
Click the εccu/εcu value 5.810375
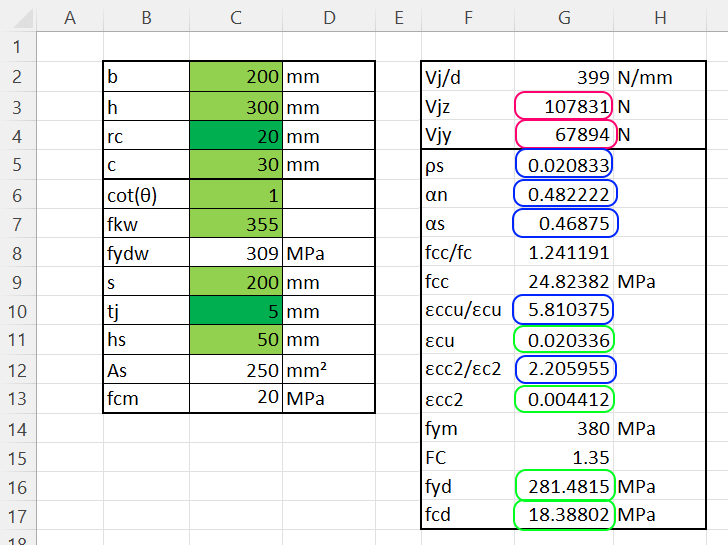(564, 310)
